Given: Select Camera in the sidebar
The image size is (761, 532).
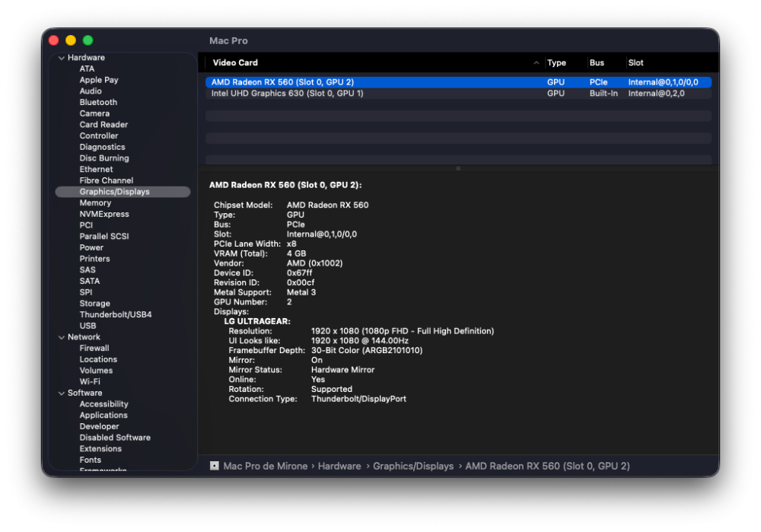Looking at the screenshot, I should (94, 113).
